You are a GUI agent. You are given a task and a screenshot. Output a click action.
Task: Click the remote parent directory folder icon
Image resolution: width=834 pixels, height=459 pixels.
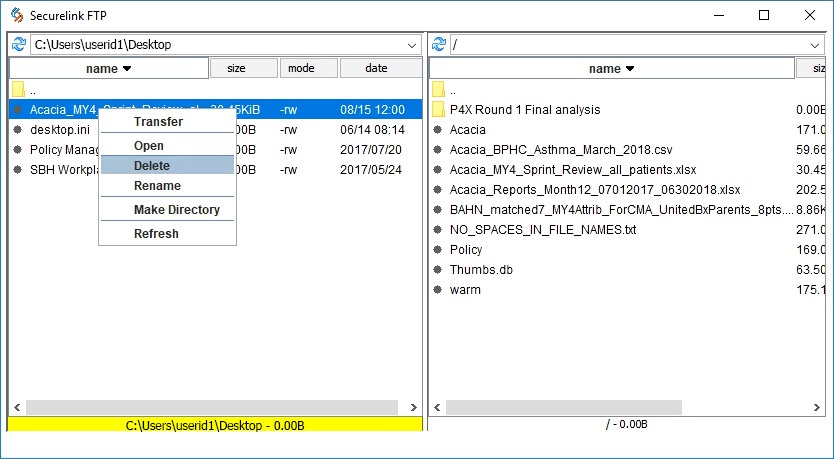point(438,90)
